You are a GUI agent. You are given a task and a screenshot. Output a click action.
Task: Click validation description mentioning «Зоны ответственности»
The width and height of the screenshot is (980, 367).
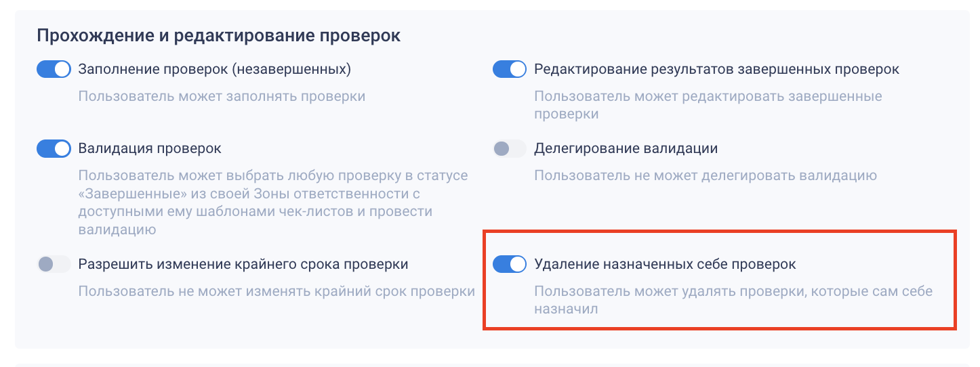tap(272, 202)
